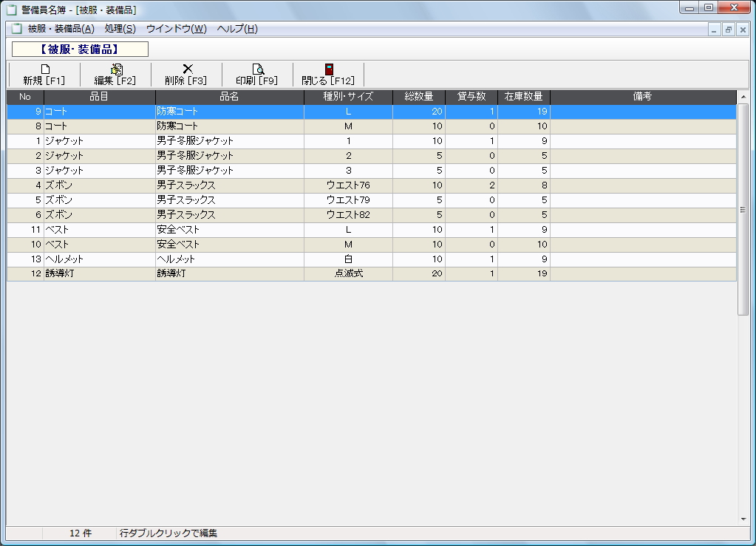Click the app icon in the title bar
The image size is (756, 546).
[x=11, y=10]
